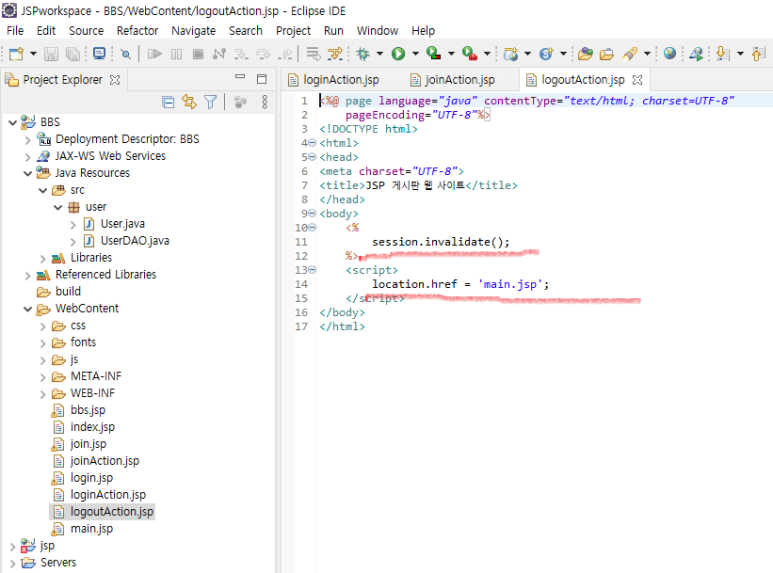Image resolution: width=773 pixels, height=573 pixels.
Task: Click the Save All toolbar icon
Action: click(73, 53)
